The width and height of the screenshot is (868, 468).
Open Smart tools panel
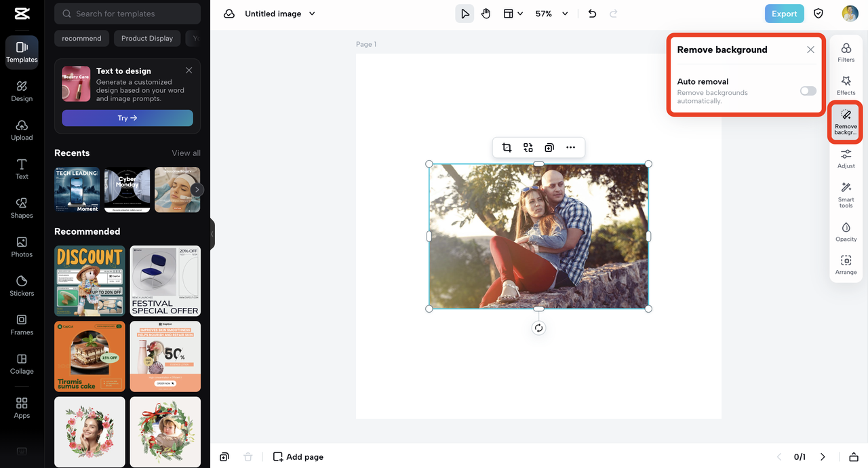click(846, 195)
